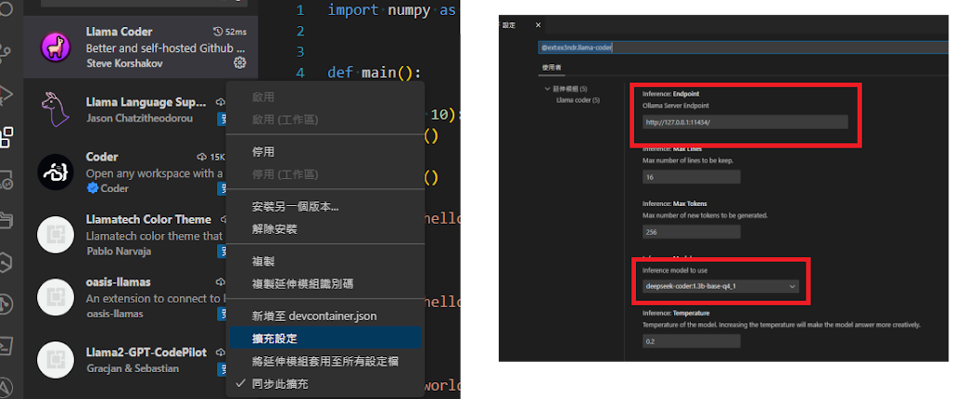Select 將延伸模組套用至所有設定檔
The height and width of the screenshot is (399, 980).
(325, 361)
